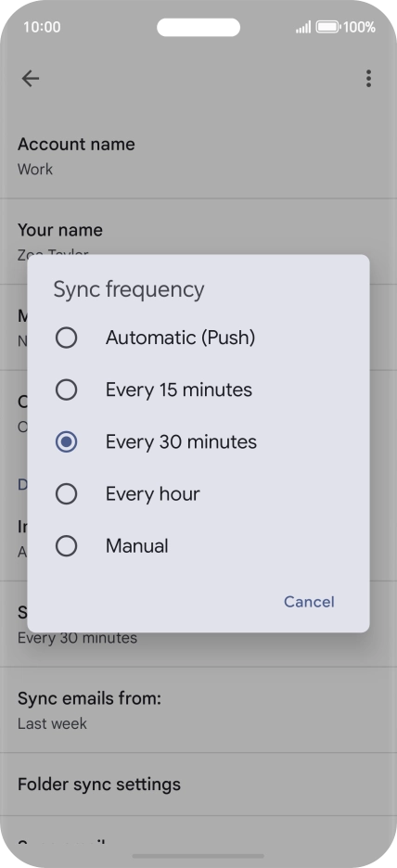
Task: Choose the Every hour option label
Action: click(153, 493)
